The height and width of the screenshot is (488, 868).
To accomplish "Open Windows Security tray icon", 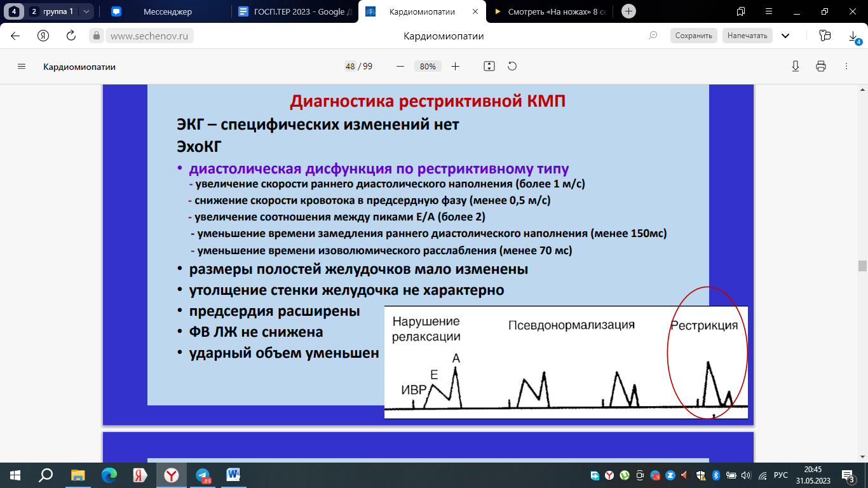I will (x=701, y=475).
